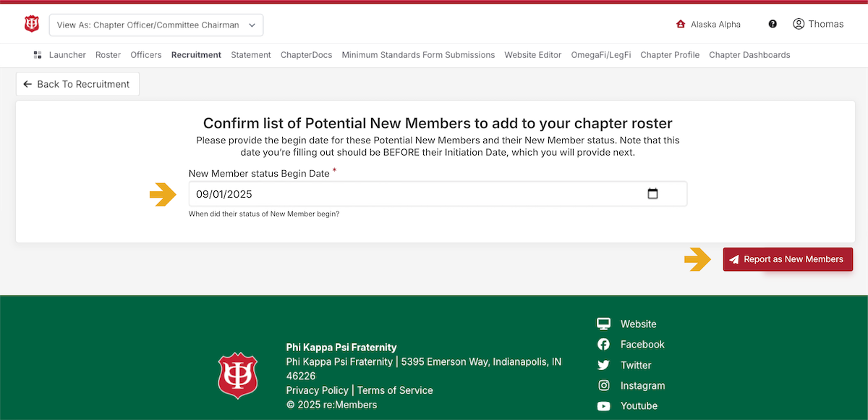Click the Instagram icon in footer
Viewport: 868px width, 420px height.
coord(603,386)
